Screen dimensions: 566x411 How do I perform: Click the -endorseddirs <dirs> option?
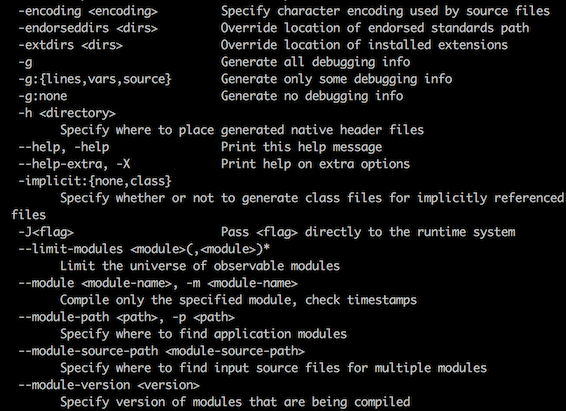click(88, 28)
